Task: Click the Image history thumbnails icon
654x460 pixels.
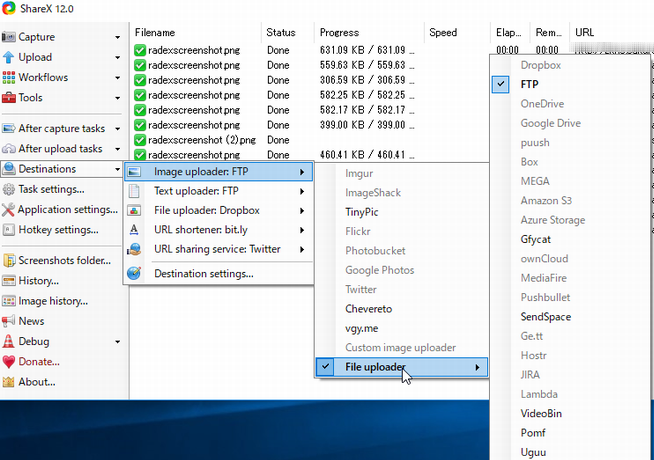Action: 9,301
